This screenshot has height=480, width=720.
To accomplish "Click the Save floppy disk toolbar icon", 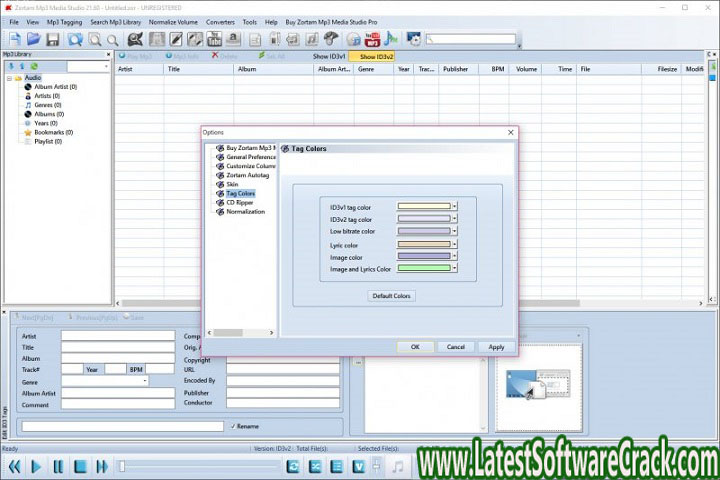I will pyautogui.click(x=52, y=39).
